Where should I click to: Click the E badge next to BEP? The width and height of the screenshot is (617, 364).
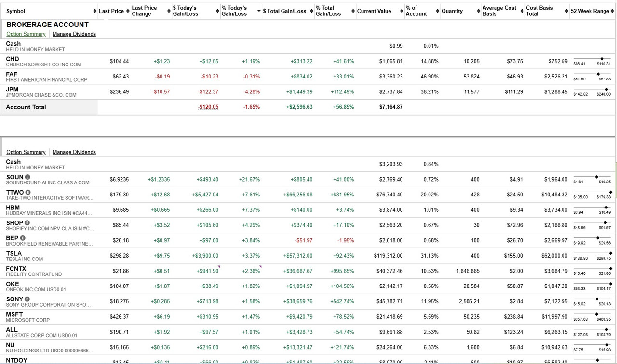[x=23, y=238]
